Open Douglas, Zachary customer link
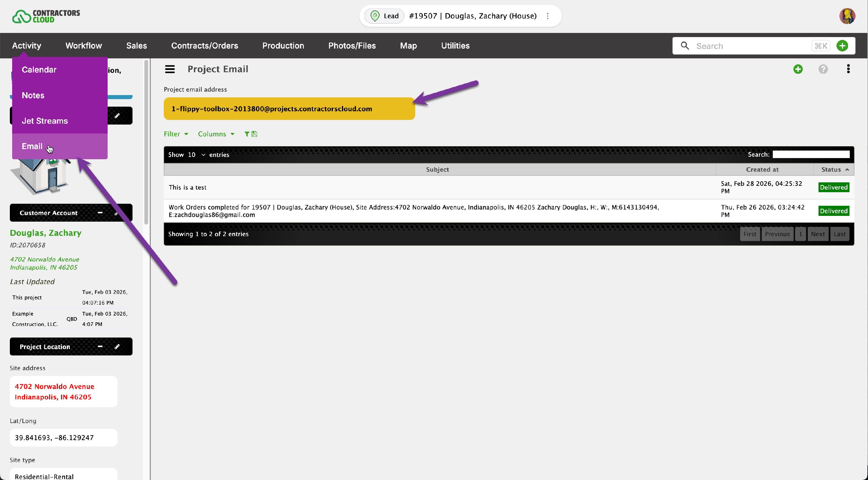The height and width of the screenshot is (480, 868). (x=45, y=233)
